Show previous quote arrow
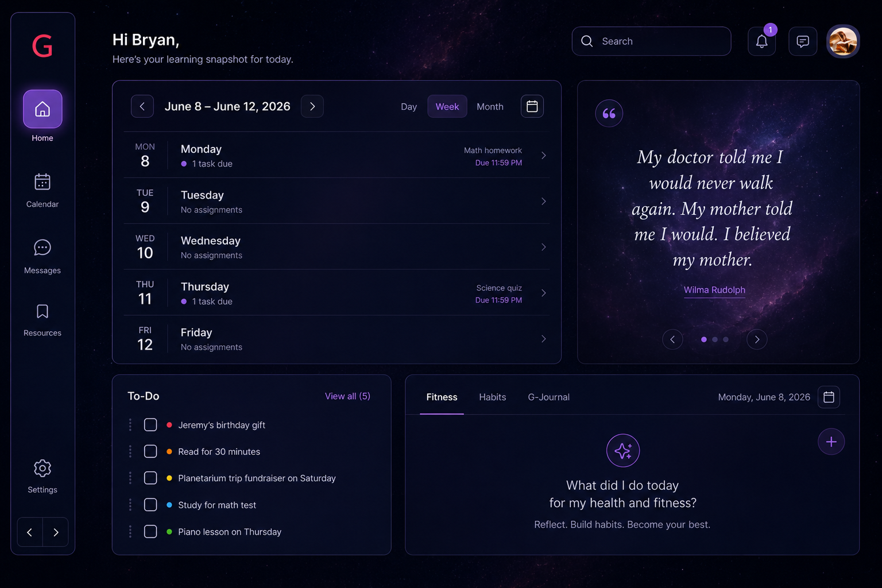The width and height of the screenshot is (882, 588). [672, 339]
